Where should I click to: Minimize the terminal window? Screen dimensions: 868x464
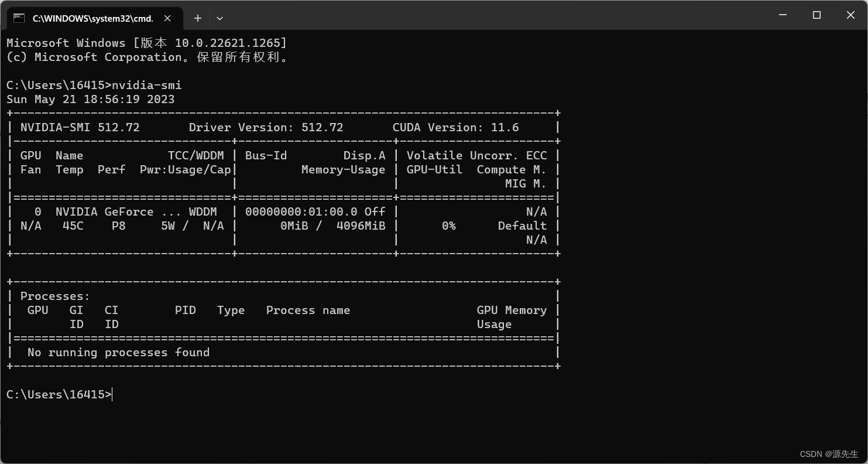(783, 15)
